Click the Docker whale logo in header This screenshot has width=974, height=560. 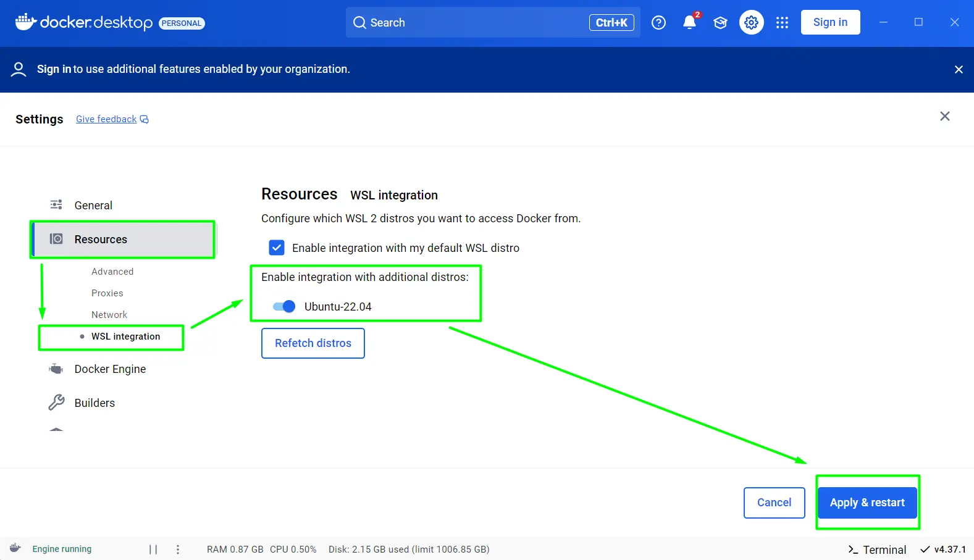tap(26, 22)
